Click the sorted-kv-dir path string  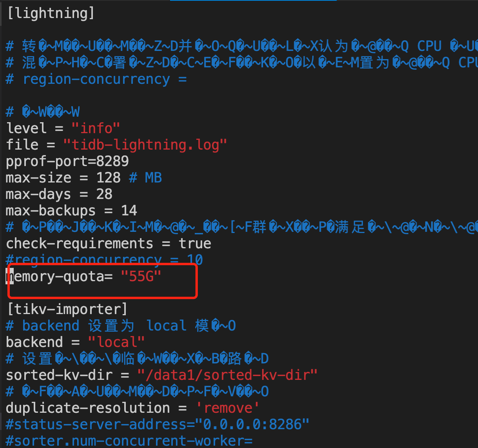(227, 375)
